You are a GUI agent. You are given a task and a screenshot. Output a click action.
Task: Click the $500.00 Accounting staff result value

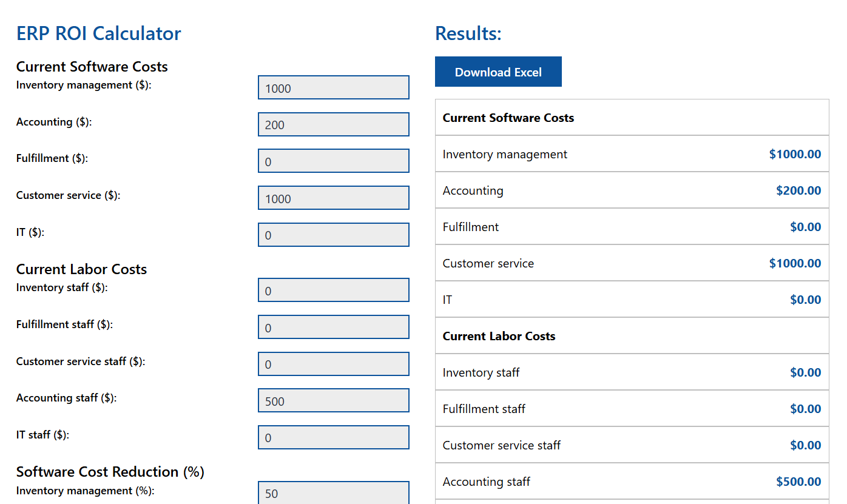click(798, 482)
